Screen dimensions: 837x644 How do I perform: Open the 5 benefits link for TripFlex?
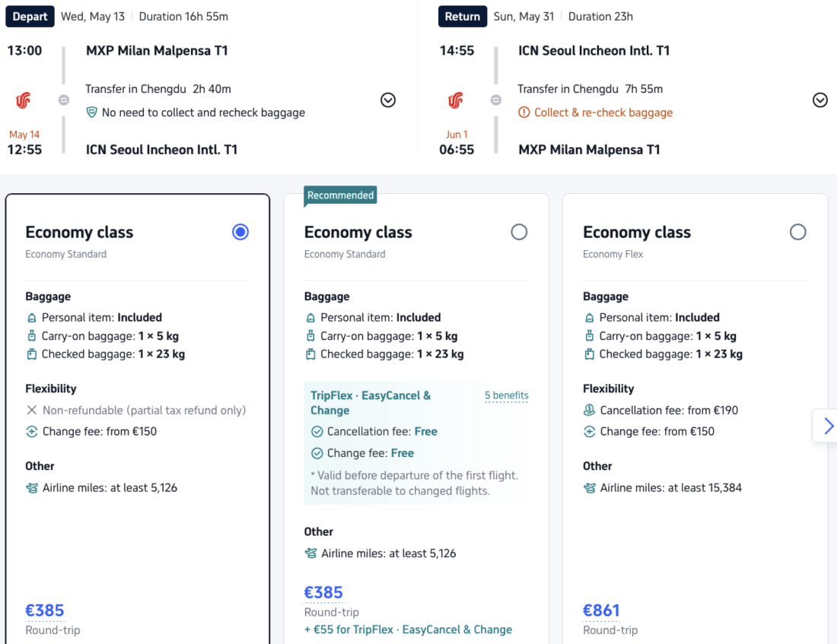507,396
